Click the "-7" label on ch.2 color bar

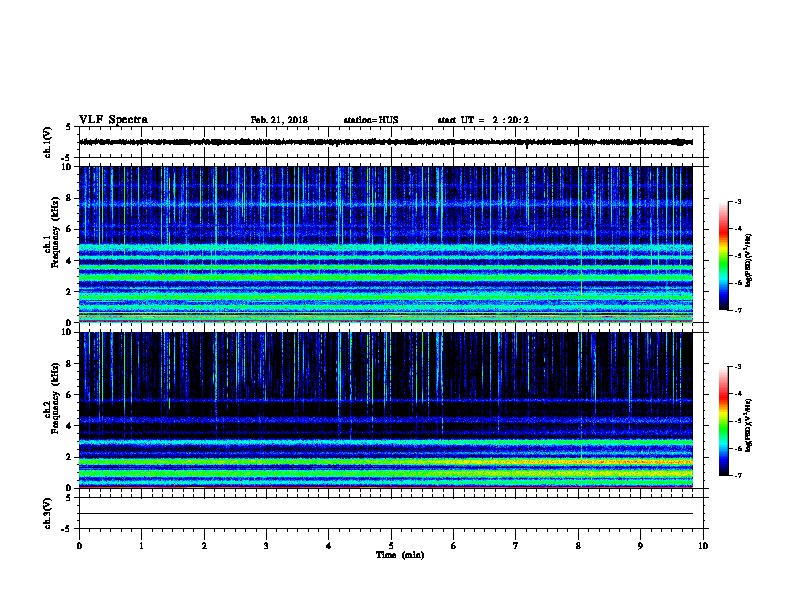[738, 476]
